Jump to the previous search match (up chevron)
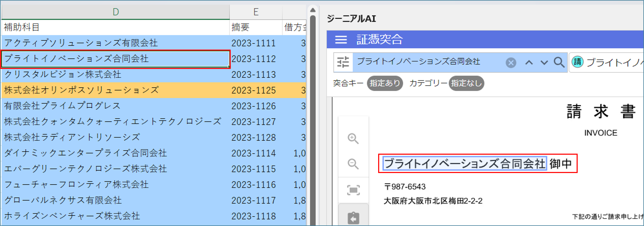 coord(529,62)
